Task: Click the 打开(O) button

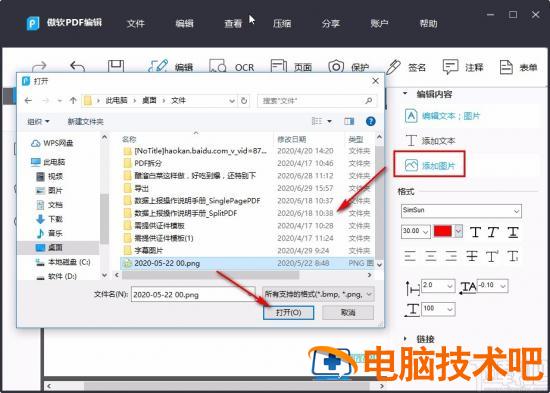Action: [288, 312]
